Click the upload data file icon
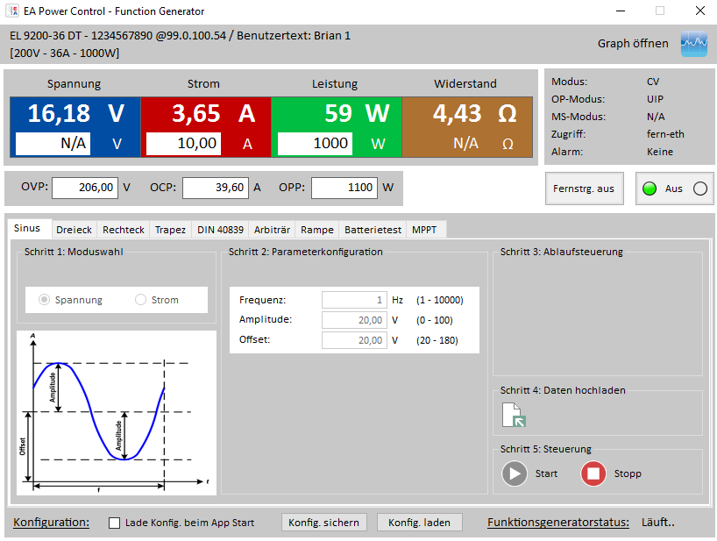 pos(512,415)
